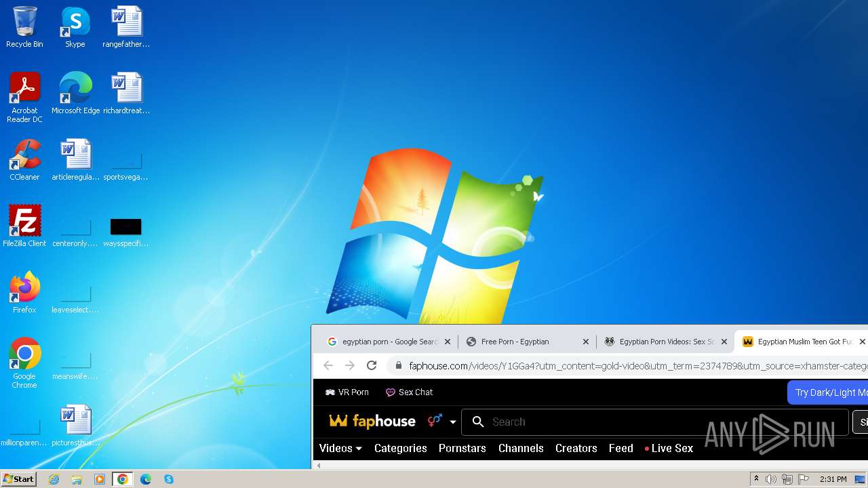Expand the orientation selector dropdown
868x488 pixels.
tap(441, 422)
